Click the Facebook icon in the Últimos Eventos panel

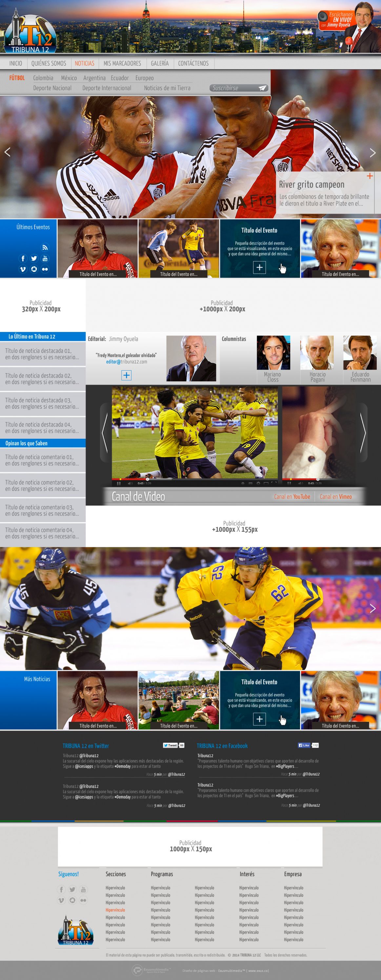point(23,258)
